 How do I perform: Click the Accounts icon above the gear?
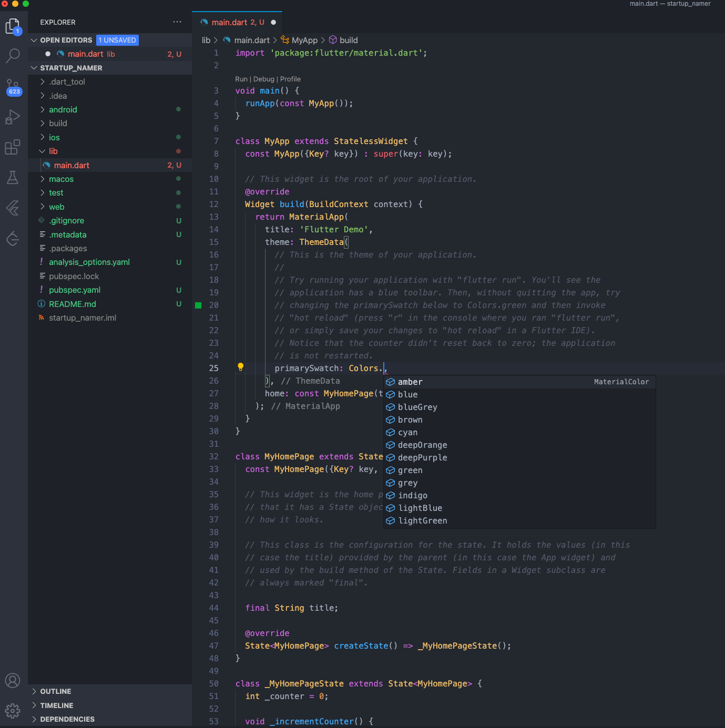coord(13,680)
